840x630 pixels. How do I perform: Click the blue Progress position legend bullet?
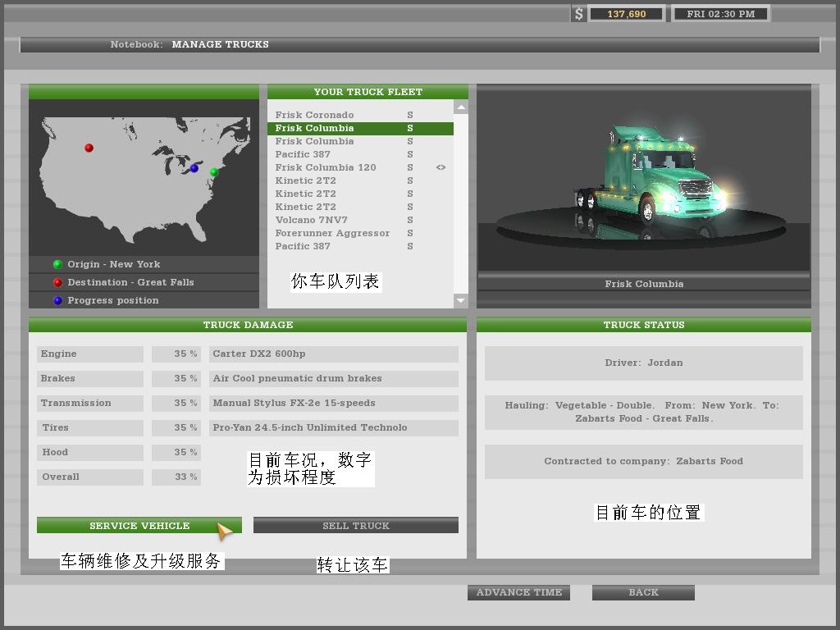(x=57, y=300)
